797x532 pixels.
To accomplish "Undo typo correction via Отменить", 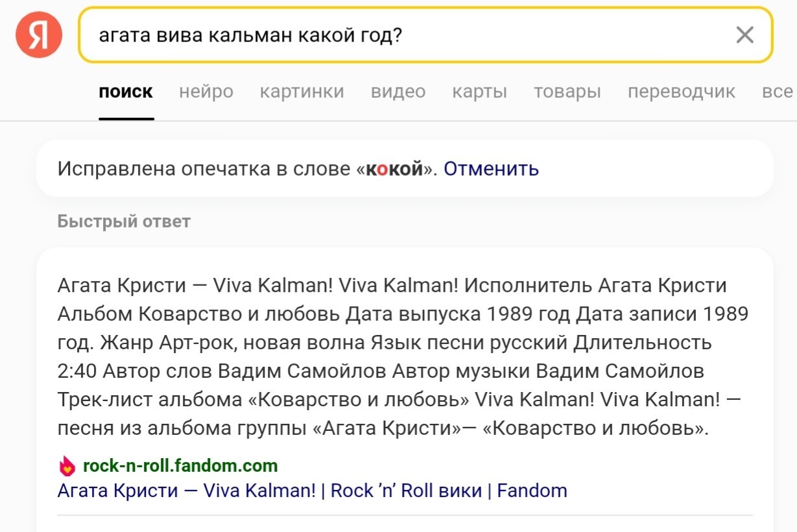I will pos(491,169).
